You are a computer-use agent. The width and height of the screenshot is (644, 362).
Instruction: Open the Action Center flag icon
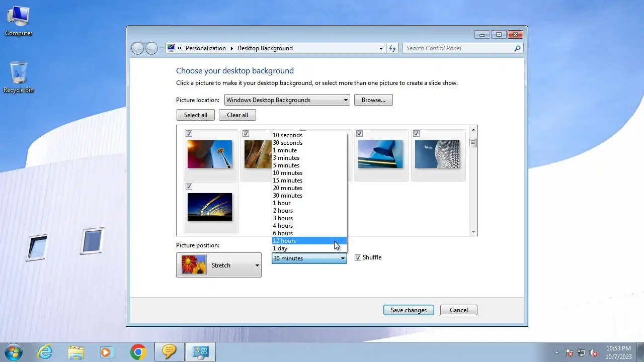pos(569,352)
